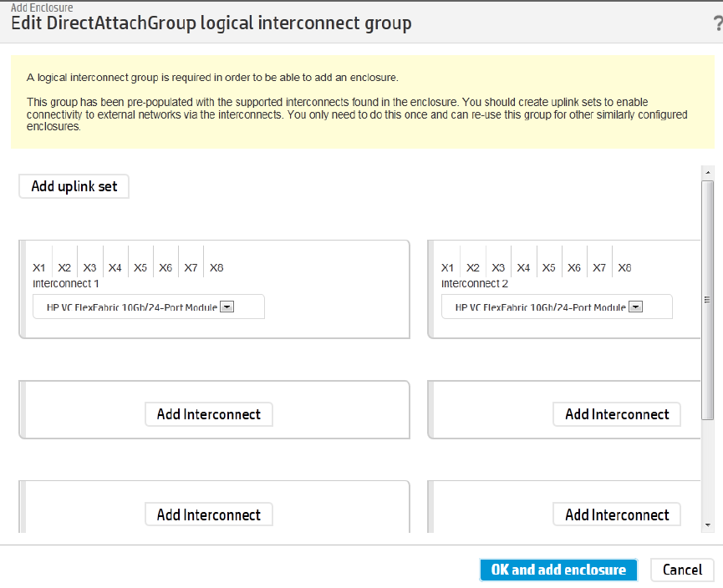Select port X4 on Interconnect 1

(115, 268)
